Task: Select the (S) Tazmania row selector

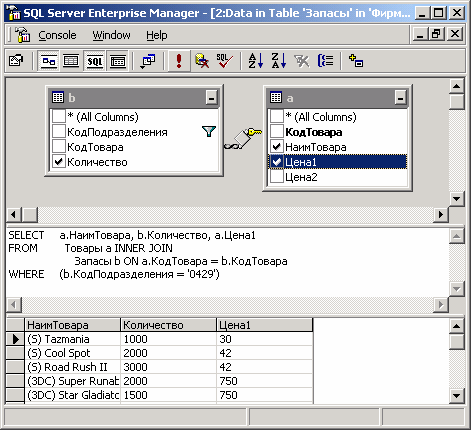Action: coord(15,339)
